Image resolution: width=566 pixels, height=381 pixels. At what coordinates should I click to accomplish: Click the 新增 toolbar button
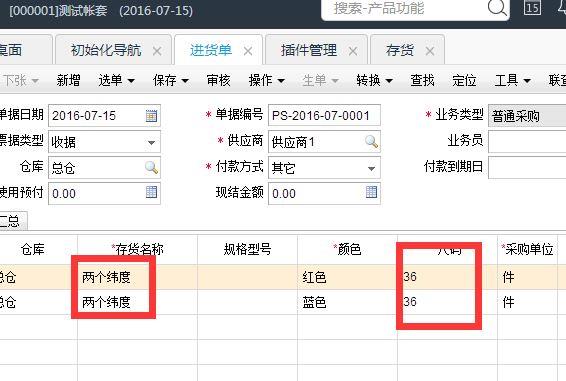pyautogui.click(x=68, y=80)
